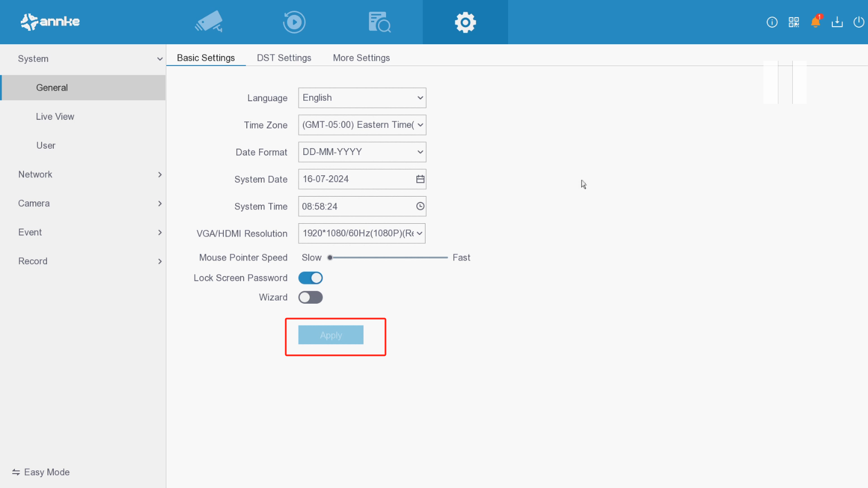Switch to the DST Settings tab
The height and width of the screenshot is (488, 868).
[284, 58]
